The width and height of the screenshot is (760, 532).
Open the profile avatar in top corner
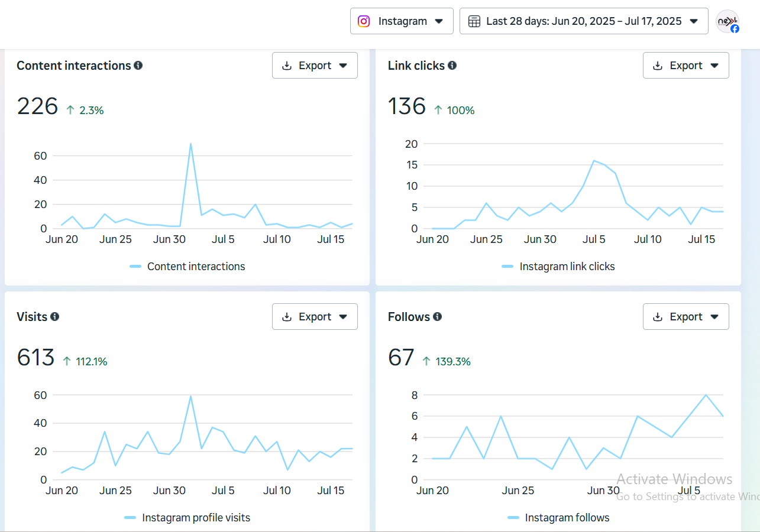[727, 21]
